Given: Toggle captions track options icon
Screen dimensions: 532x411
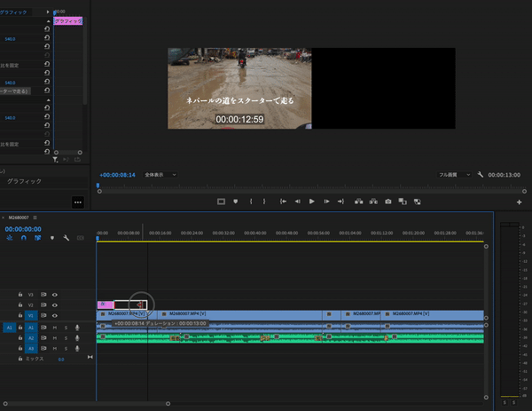Looking at the screenshot, I should (81, 238).
